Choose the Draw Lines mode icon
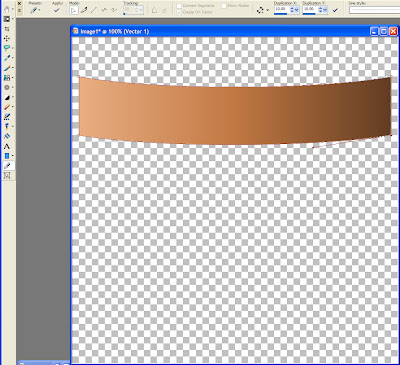 pos(94,10)
